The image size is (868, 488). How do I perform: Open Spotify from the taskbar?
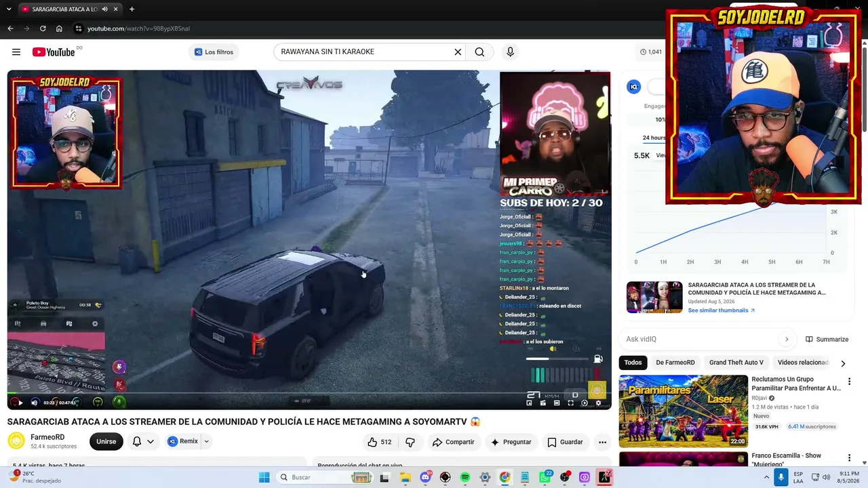[x=465, y=478]
